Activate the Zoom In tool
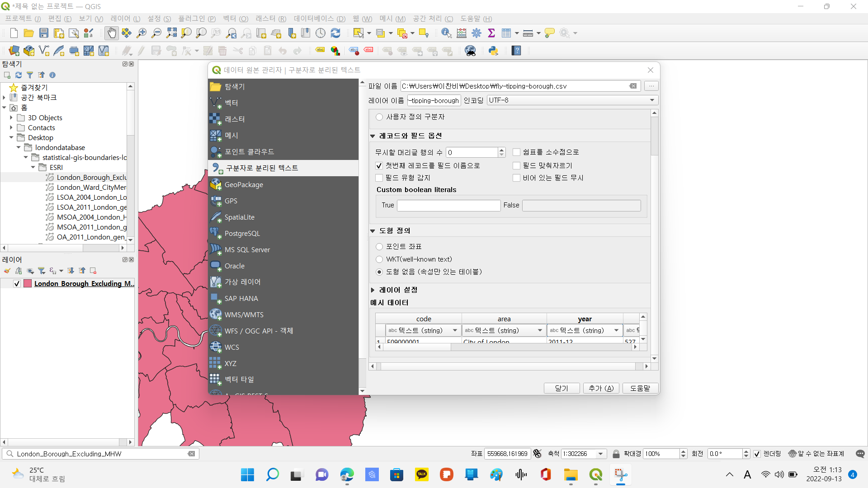The width and height of the screenshot is (868, 488). coord(141,33)
